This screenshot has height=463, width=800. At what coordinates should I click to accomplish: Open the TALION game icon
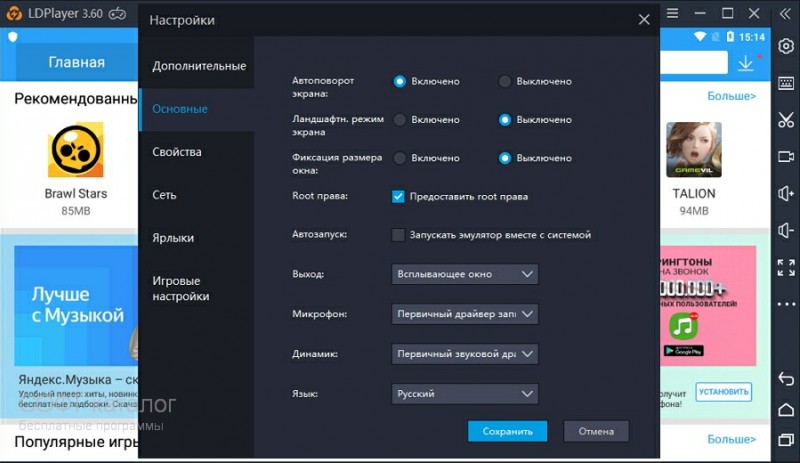point(694,150)
